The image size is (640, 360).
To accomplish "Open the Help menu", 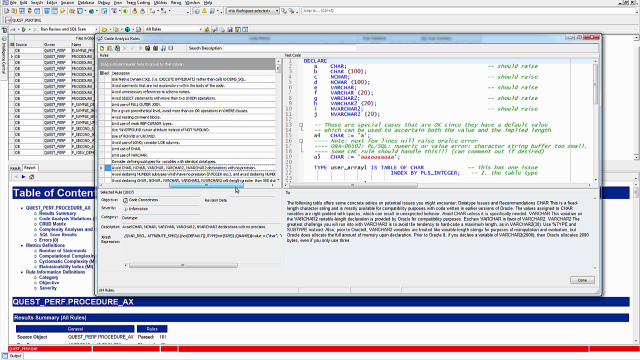I will coord(208,2).
